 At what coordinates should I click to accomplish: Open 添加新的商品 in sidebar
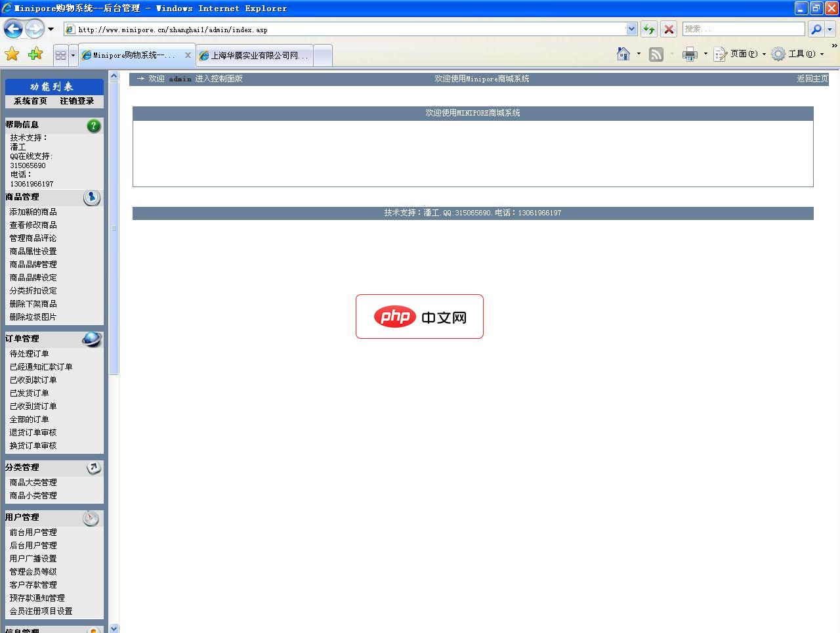click(x=33, y=212)
